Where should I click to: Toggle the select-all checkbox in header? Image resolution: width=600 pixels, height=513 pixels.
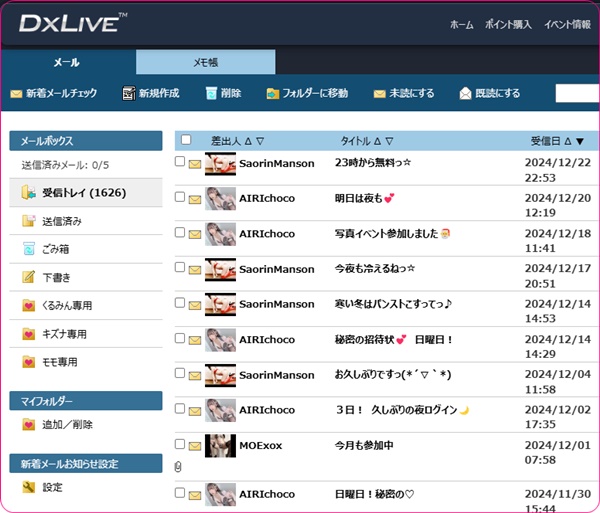pos(185,141)
